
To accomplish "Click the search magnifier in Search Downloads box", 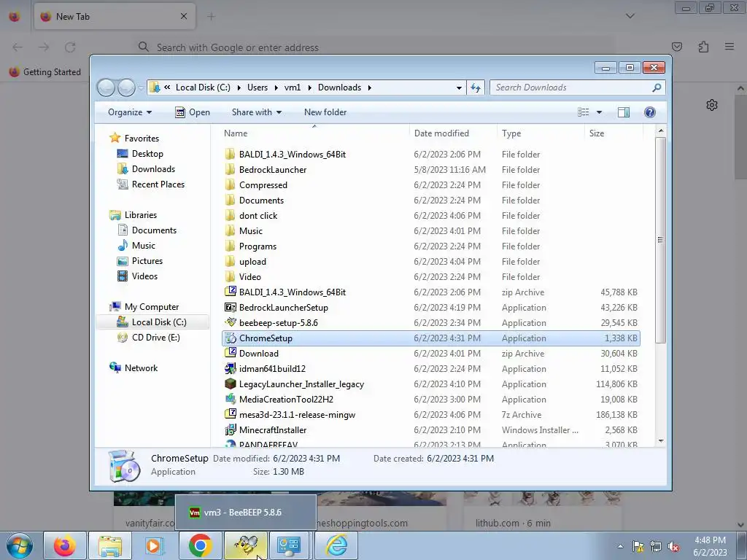I will pyautogui.click(x=657, y=87).
